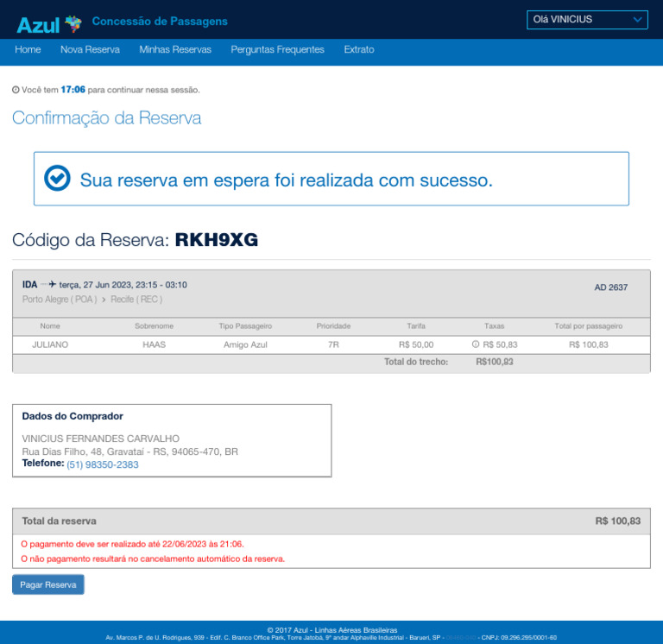Click the payment deadline warning in red
Viewport: 663px width, 644px height.
tap(132, 544)
